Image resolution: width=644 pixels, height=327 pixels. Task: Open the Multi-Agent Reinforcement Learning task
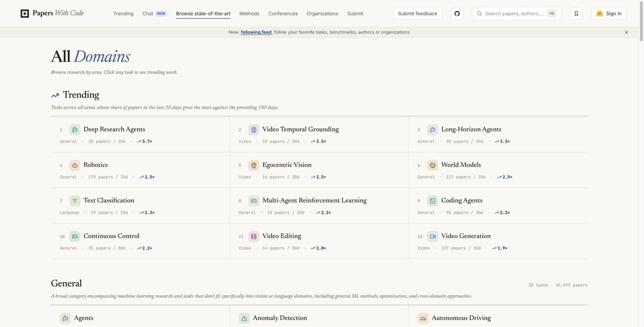click(314, 200)
